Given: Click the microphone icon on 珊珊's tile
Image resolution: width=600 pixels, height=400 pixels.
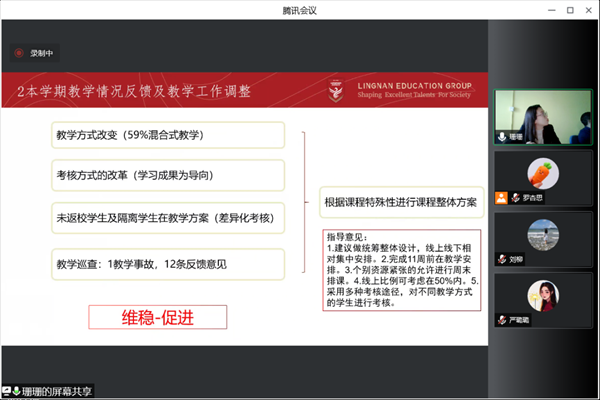Looking at the screenshot, I should (x=502, y=135).
